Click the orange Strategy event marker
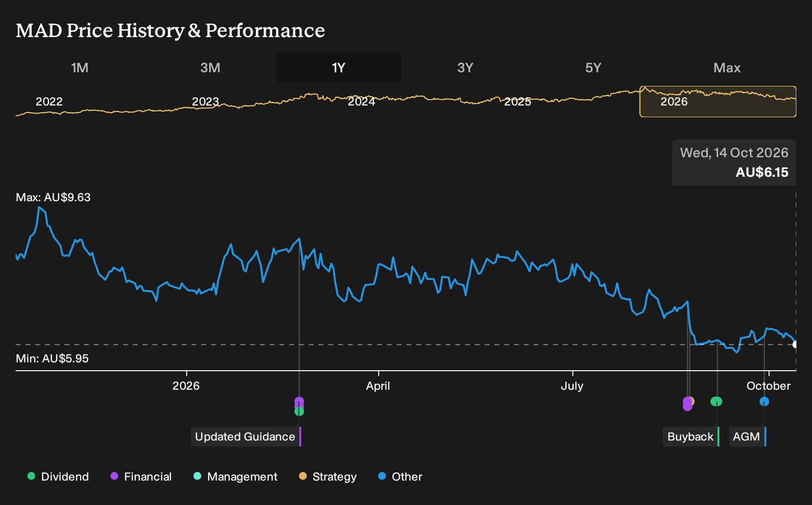 click(691, 401)
